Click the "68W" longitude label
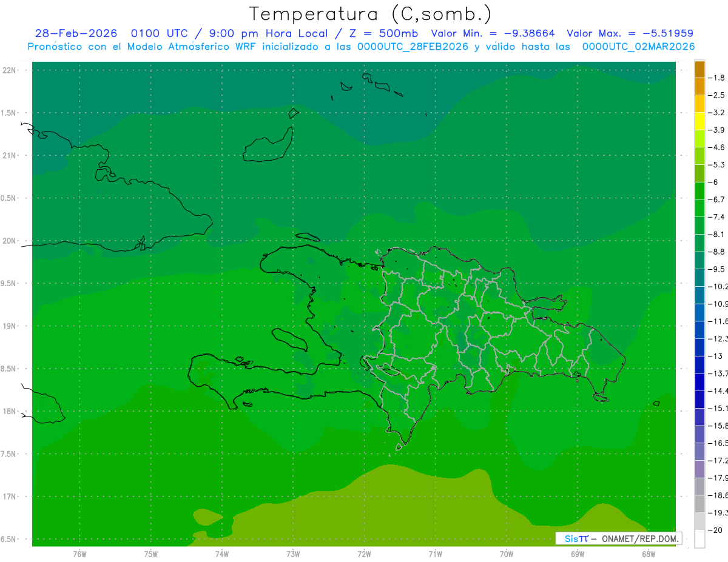The width and height of the screenshot is (728, 562). pos(649,554)
